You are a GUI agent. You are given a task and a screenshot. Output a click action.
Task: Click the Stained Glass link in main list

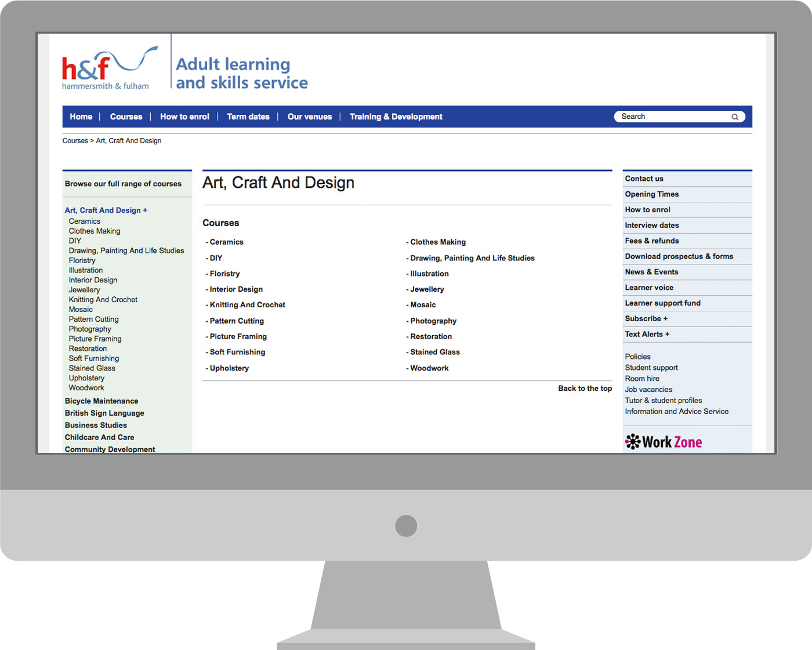tap(435, 352)
